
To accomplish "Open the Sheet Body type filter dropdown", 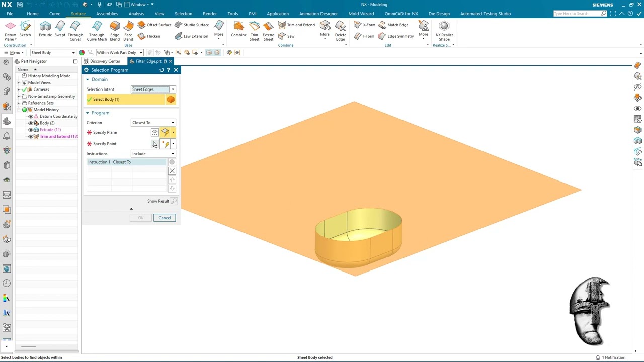I will point(53,53).
